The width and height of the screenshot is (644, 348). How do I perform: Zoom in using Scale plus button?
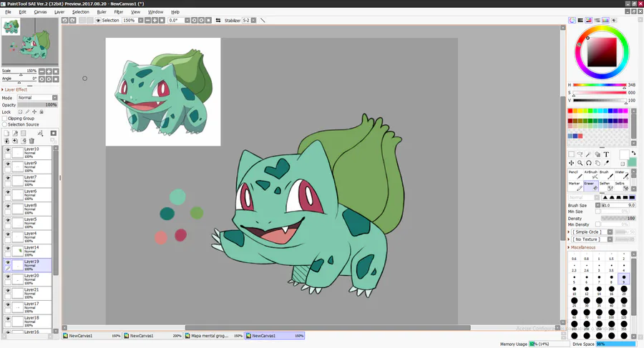(x=49, y=71)
